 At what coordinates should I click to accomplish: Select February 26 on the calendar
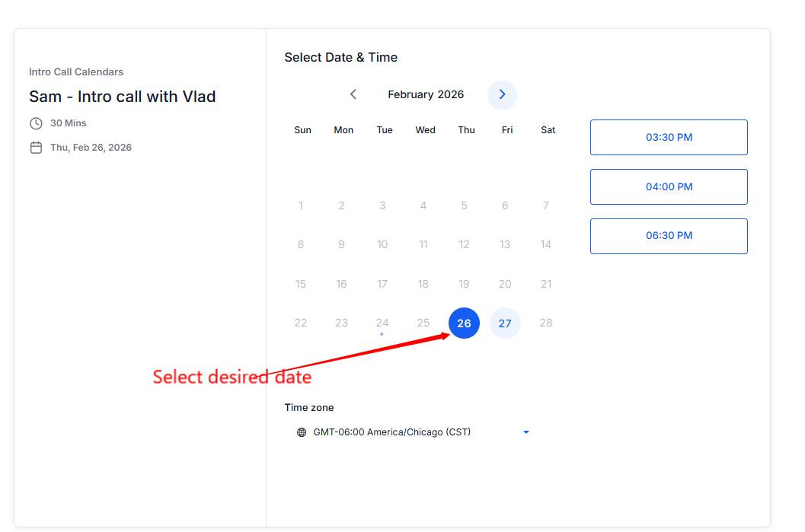[464, 323]
